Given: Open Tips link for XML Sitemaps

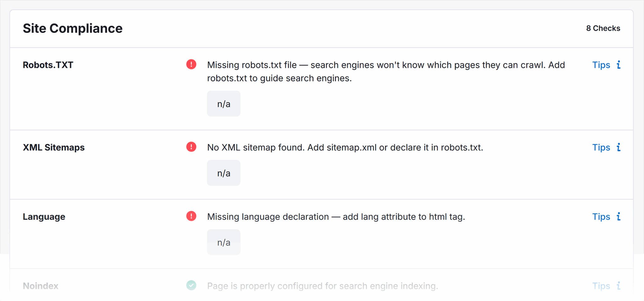Looking at the screenshot, I should pos(601,148).
